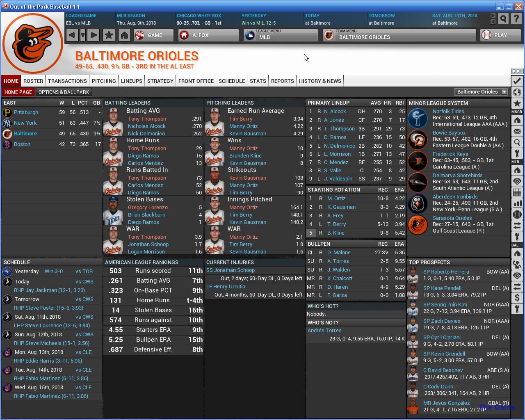Open Andrés Torres under Who's Not

click(x=324, y=330)
